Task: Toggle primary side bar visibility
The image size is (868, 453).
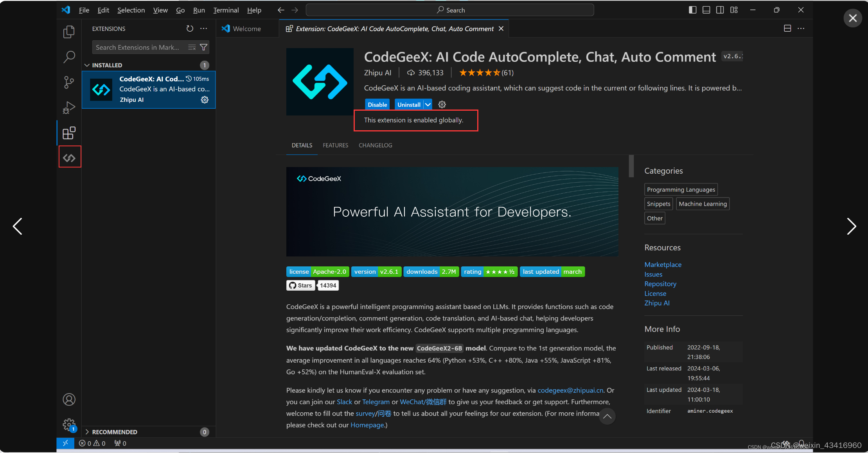Action: (692, 10)
